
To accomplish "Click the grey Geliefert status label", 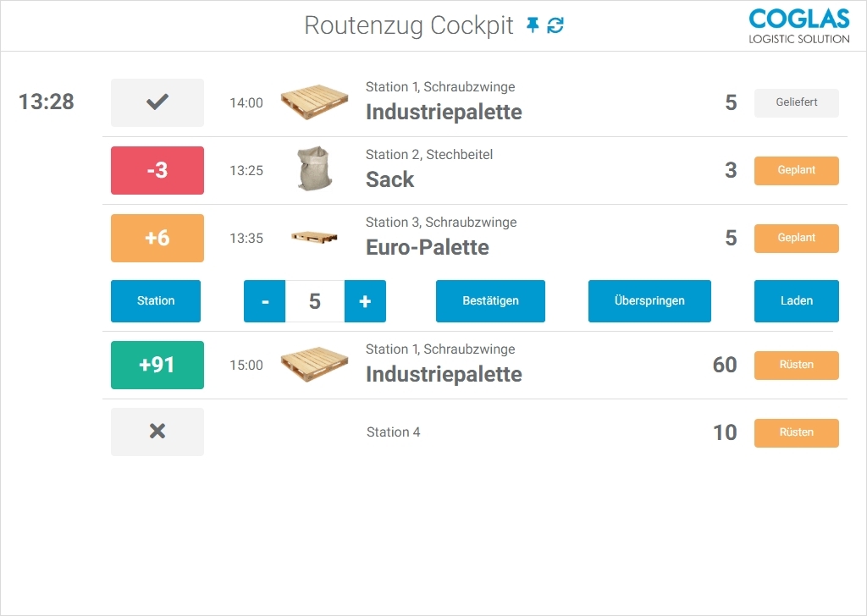I will (796, 103).
